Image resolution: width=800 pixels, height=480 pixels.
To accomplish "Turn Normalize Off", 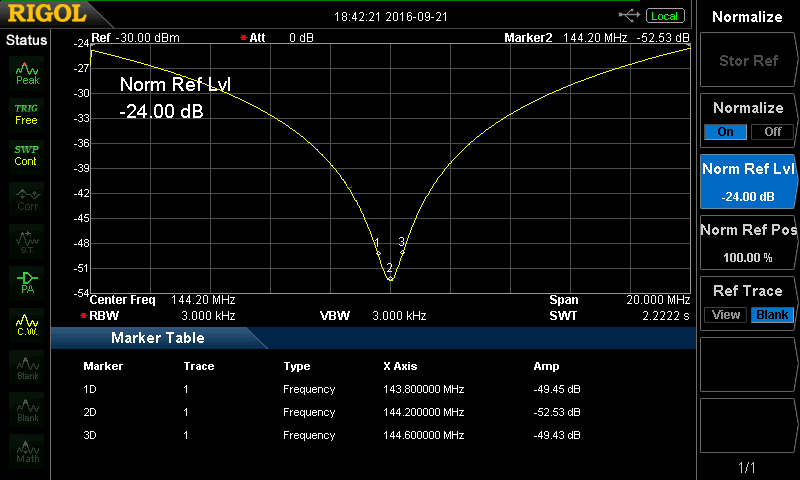I will coord(771,132).
